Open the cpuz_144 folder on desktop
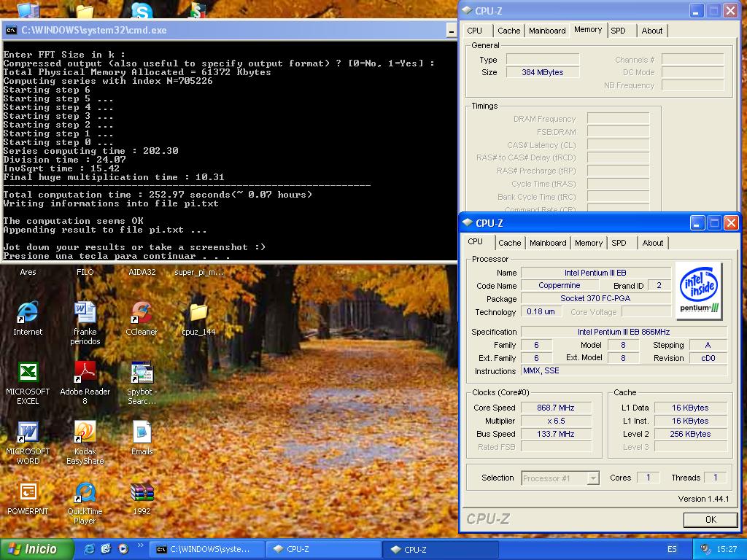Screen dimensions: 747x560 pos(198,312)
